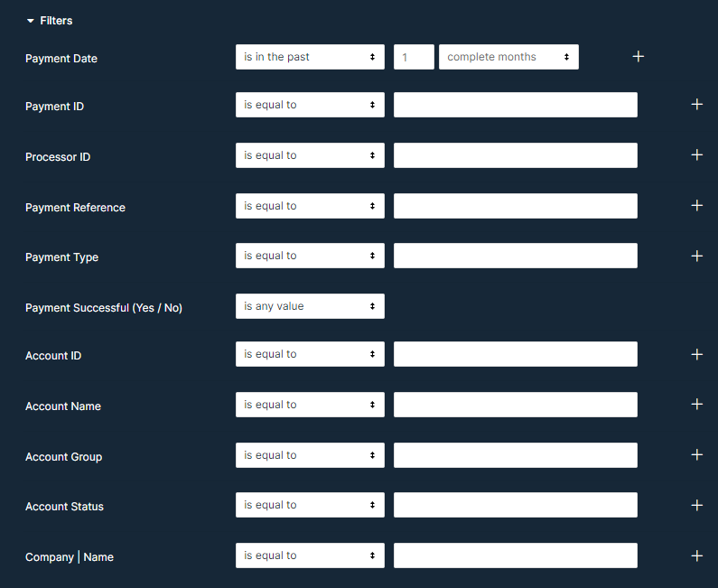This screenshot has width=718, height=588.
Task: Click the 'Account Group' label
Action: point(63,456)
